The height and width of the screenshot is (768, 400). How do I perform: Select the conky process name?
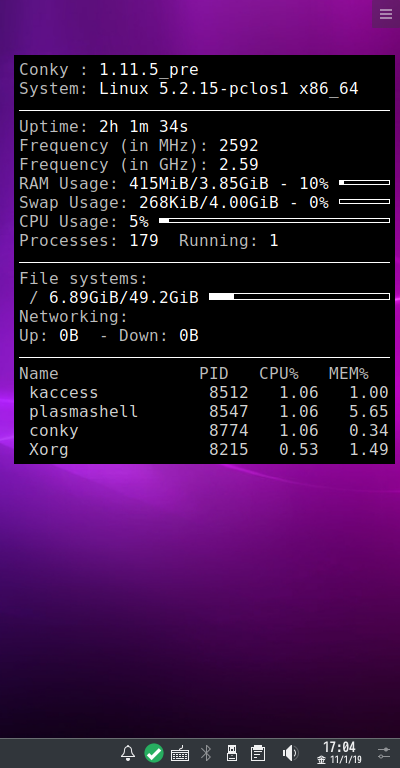[54, 431]
